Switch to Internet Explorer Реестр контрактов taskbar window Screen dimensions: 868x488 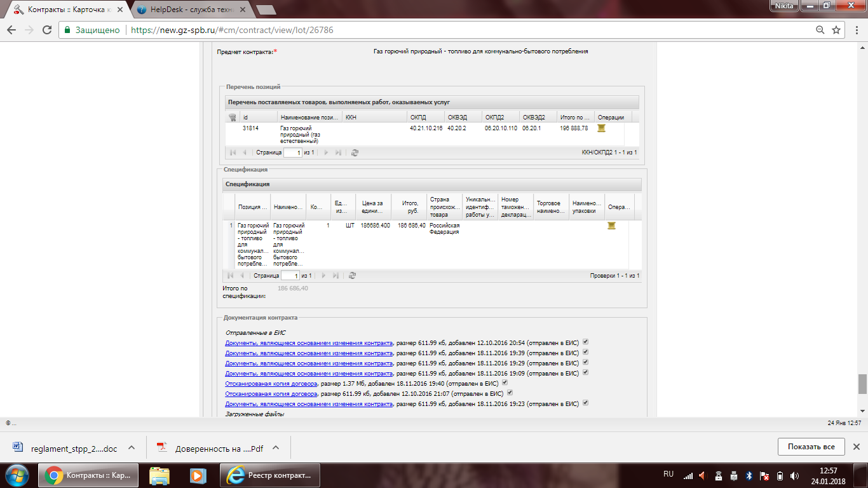(270, 475)
